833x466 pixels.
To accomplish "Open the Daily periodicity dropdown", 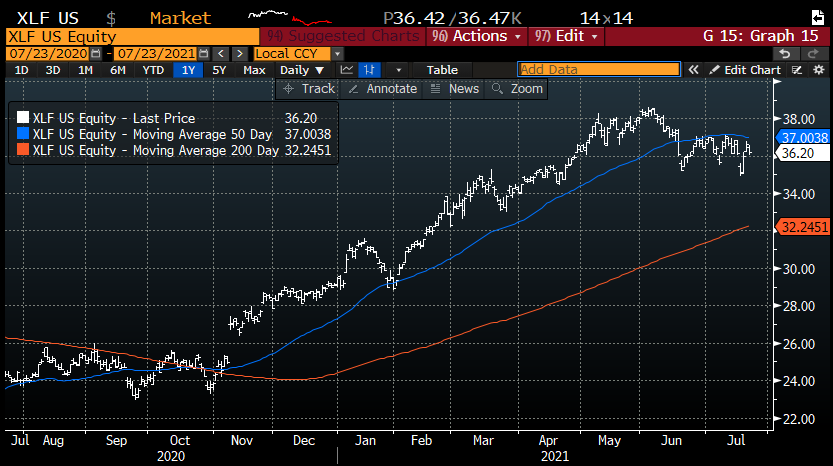I will point(302,70).
